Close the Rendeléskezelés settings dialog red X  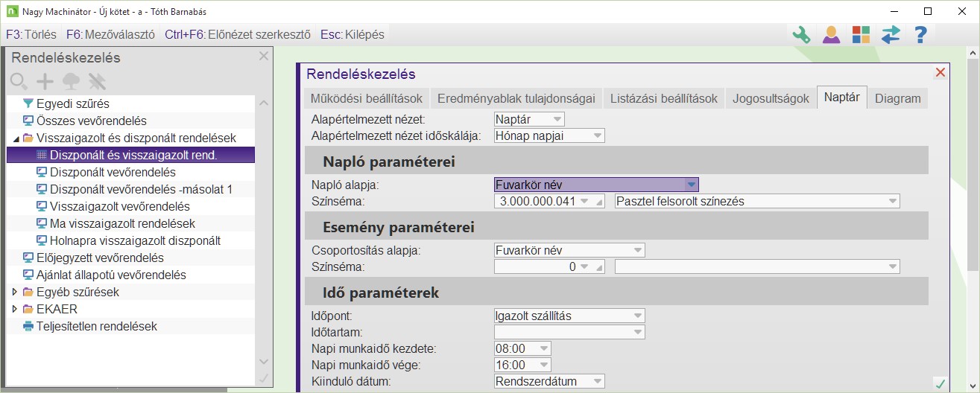(940, 72)
